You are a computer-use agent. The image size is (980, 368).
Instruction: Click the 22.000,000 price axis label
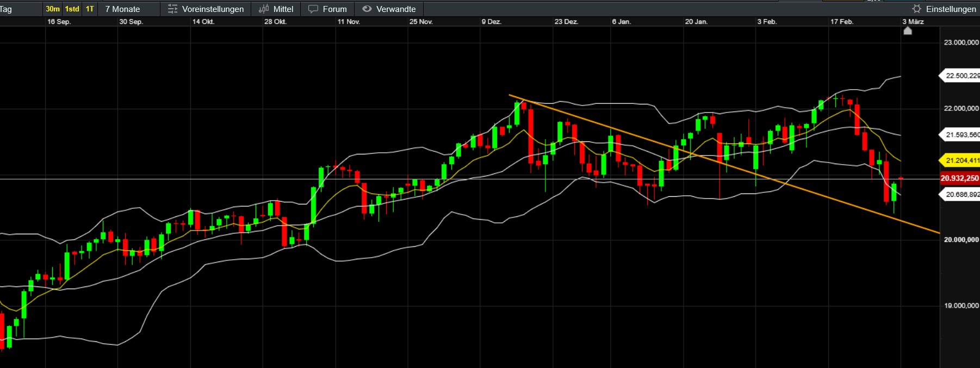tap(961, 108)
